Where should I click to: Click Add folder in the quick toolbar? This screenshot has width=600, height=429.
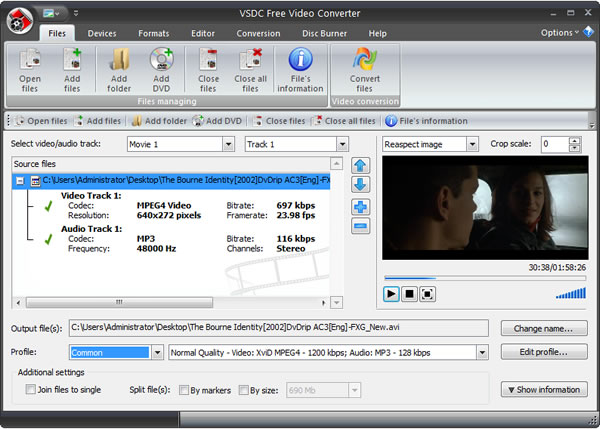tap(159, 121)
